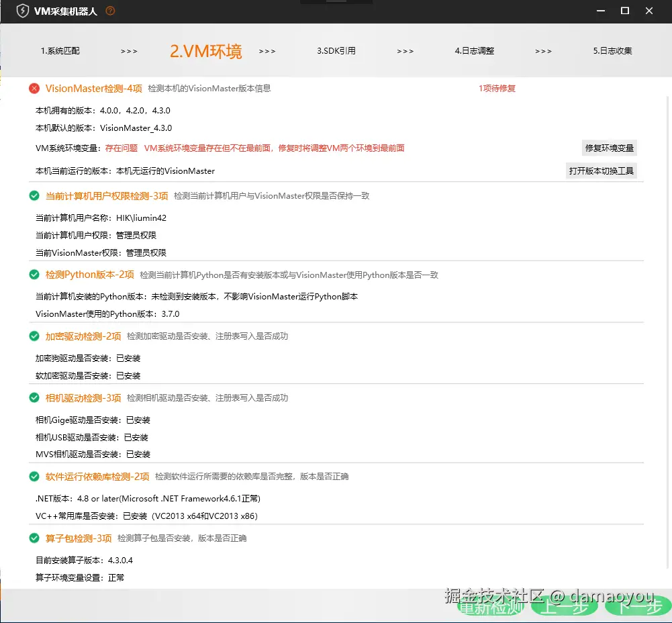Click the 软加密驱动是否安装 line
Image resolution: width=672 pixels, height=623 pixels.
(x=88, y=376)
